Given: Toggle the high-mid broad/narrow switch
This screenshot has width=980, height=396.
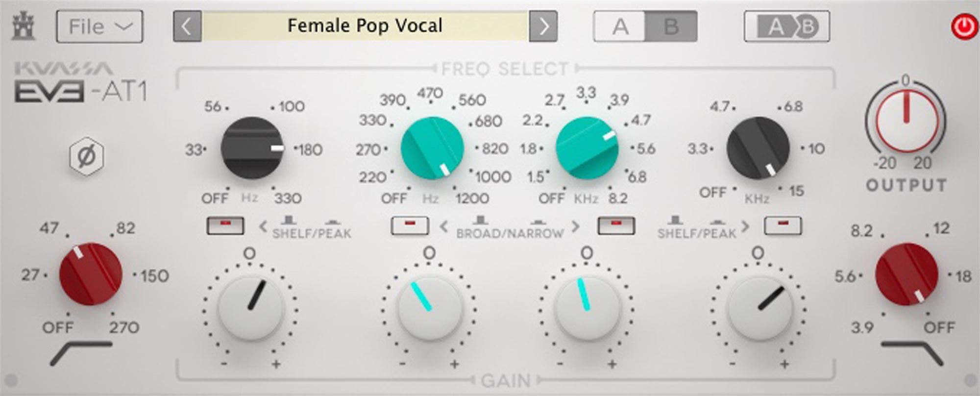Looking at the screenshot, I should [616, 225].
